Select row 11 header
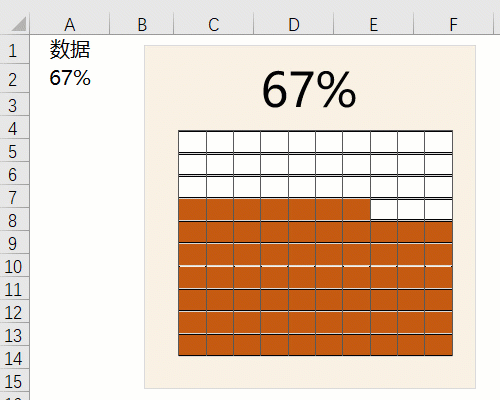This screenshot has width=500, height=400. [14, 289]
